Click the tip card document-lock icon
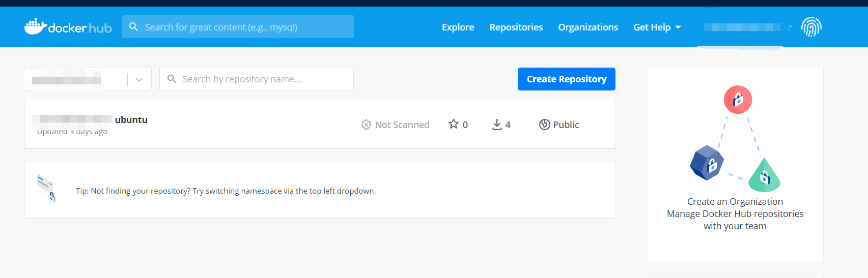868x278 pixels. [46, 189]
